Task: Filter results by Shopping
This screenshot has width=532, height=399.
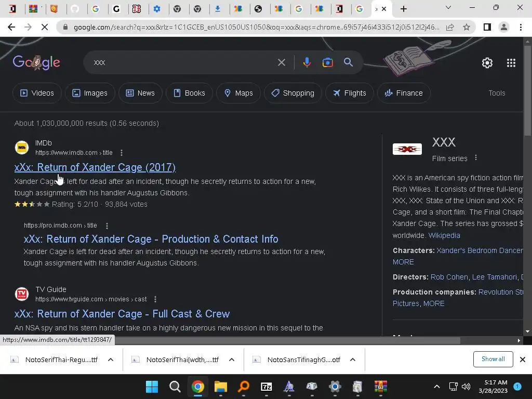Action: 293,93
